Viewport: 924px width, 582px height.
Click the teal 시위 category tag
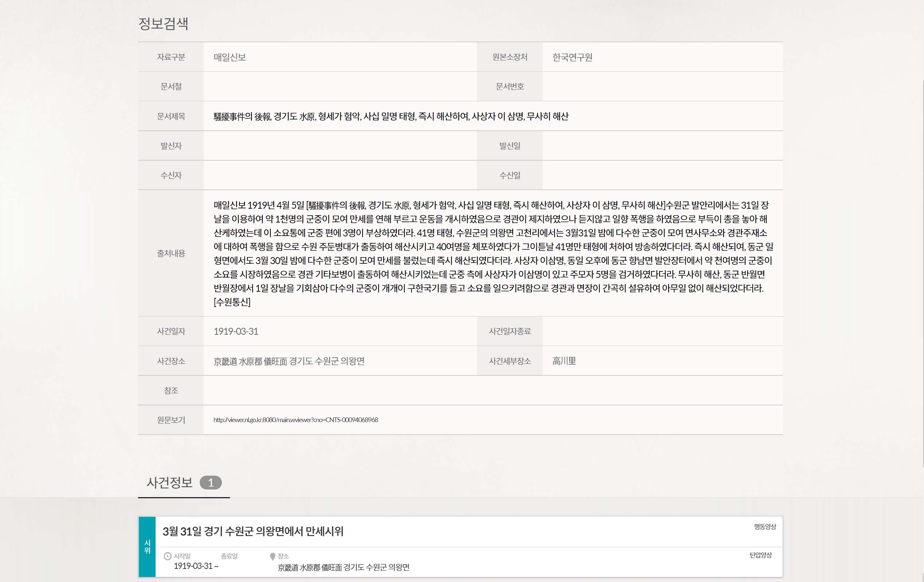click(x=147, y=546)
